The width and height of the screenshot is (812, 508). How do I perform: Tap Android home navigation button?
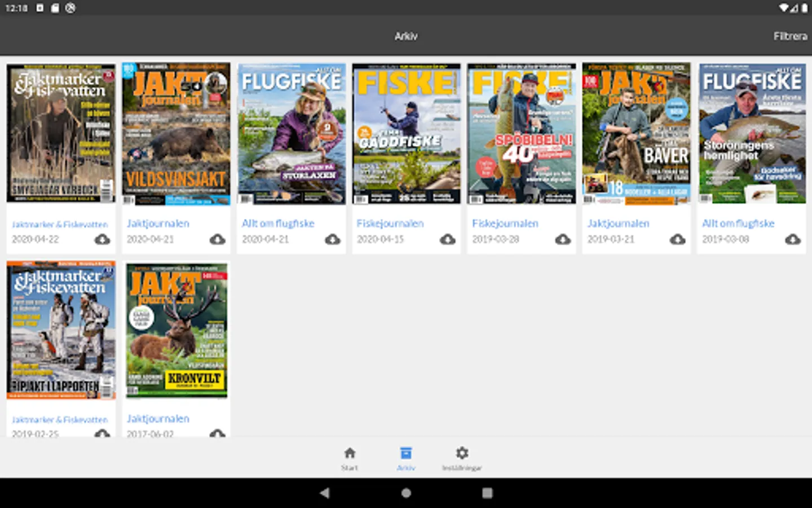click(406, 493)
